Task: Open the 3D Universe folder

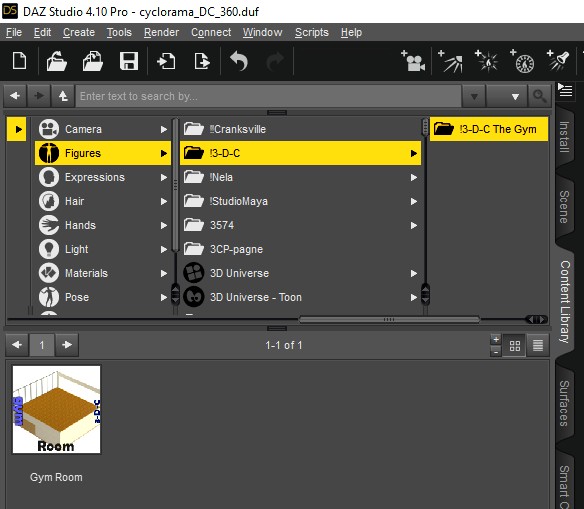Action: point(301,273)
